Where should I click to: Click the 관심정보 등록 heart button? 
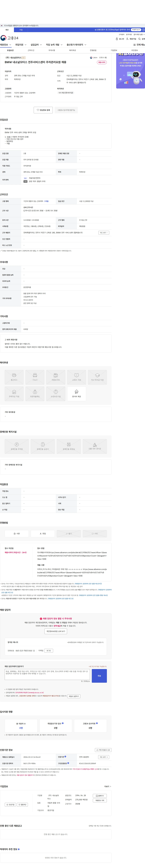(x=43, y=110)
